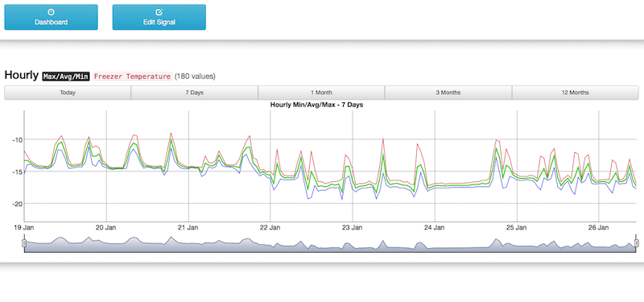The image size is (644, 302).
Task: Grab the left range selector handle
Action: pos(24,244)
